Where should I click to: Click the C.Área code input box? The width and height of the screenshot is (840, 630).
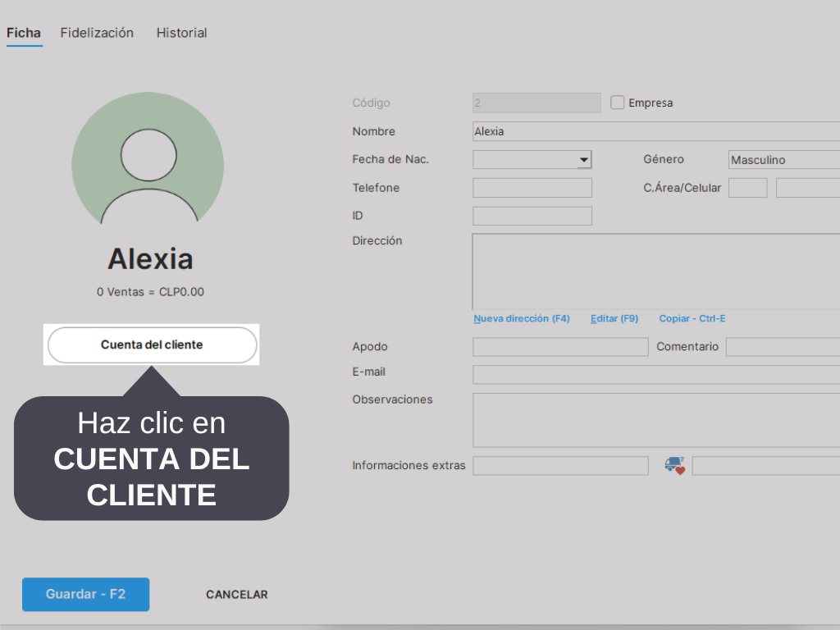(748, 188)
